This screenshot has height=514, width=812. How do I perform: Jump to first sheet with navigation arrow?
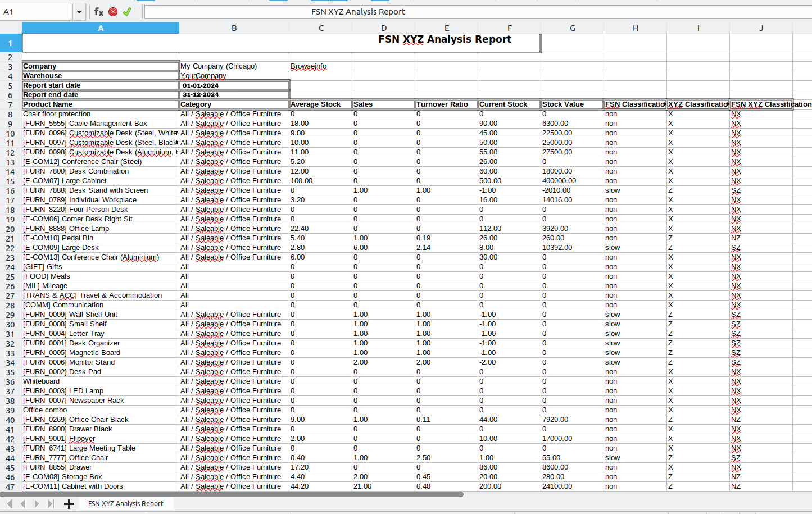[10, 504]
